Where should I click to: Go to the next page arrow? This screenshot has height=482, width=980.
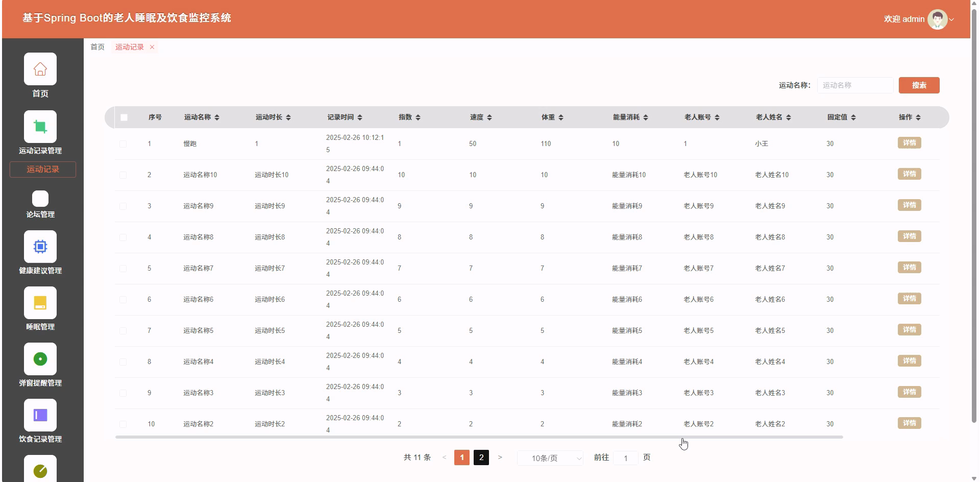click(x=500, y=457)
